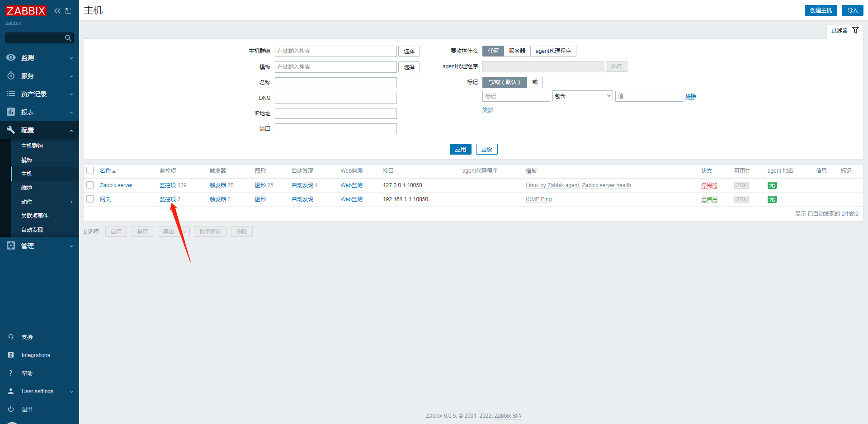Click the headset icon for 支持

[11, 337]
